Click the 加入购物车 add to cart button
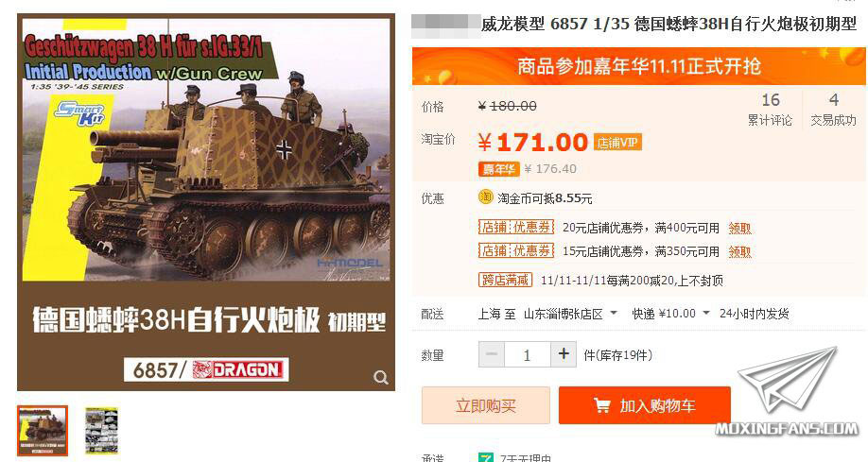The image size is (868, 462). (x=645, y=405)
